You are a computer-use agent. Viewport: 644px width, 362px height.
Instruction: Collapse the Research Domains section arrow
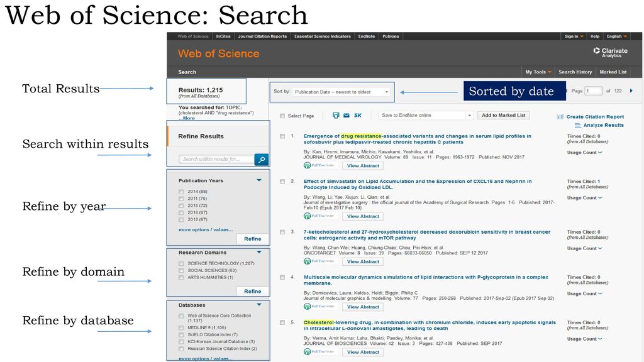259,252
